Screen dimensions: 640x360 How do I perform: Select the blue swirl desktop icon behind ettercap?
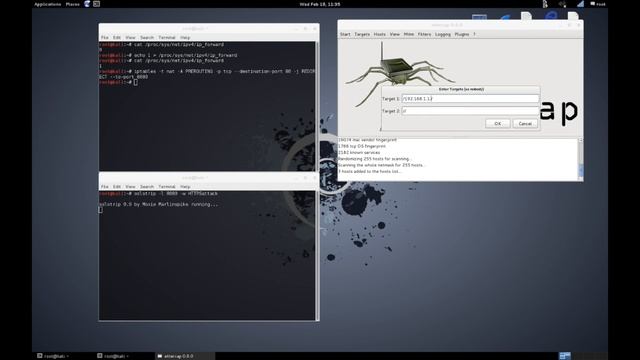coord(551,16)
